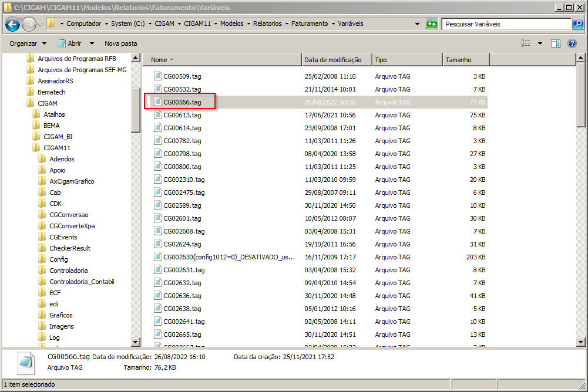Select CIGAM11 in the breadcrumb
The width and height of the screenshot is (588, 392).
tap(197, 23)
